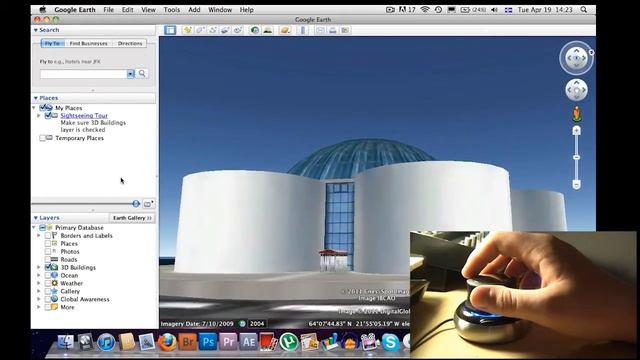
Task: Click the Add Image Overlay icon
Action: tap(225, 30)
